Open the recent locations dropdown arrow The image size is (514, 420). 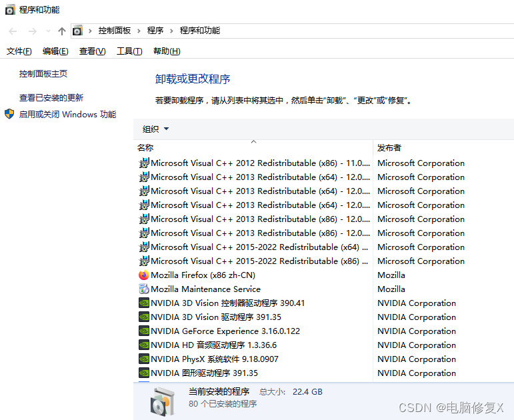tap(48, 31)
